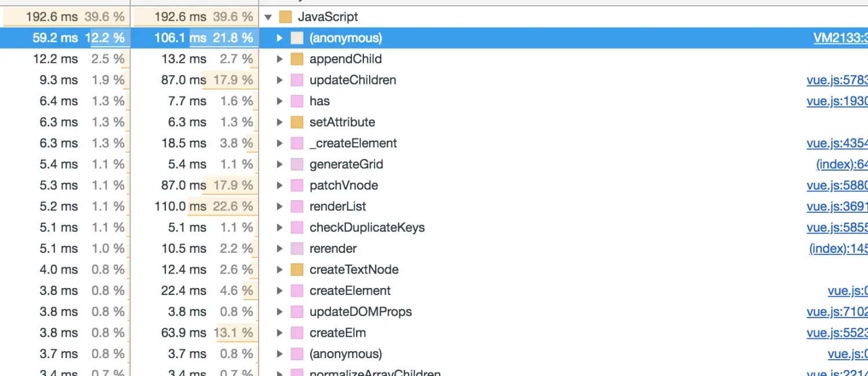Expand the selected (anonymous) VM2133 row
This screenshot has width=868, height=376.
tap(279, 38)
